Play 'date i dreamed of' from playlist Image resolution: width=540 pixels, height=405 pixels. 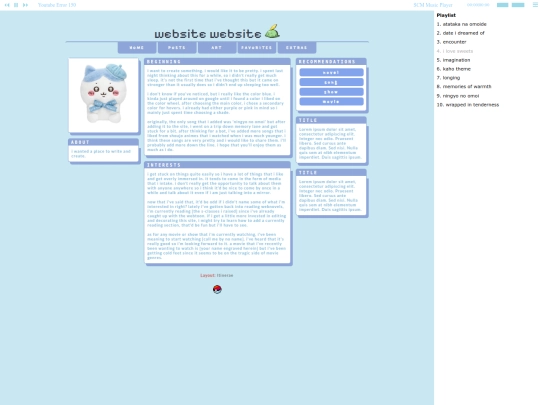pyautogui.click(x=460, y=33)
